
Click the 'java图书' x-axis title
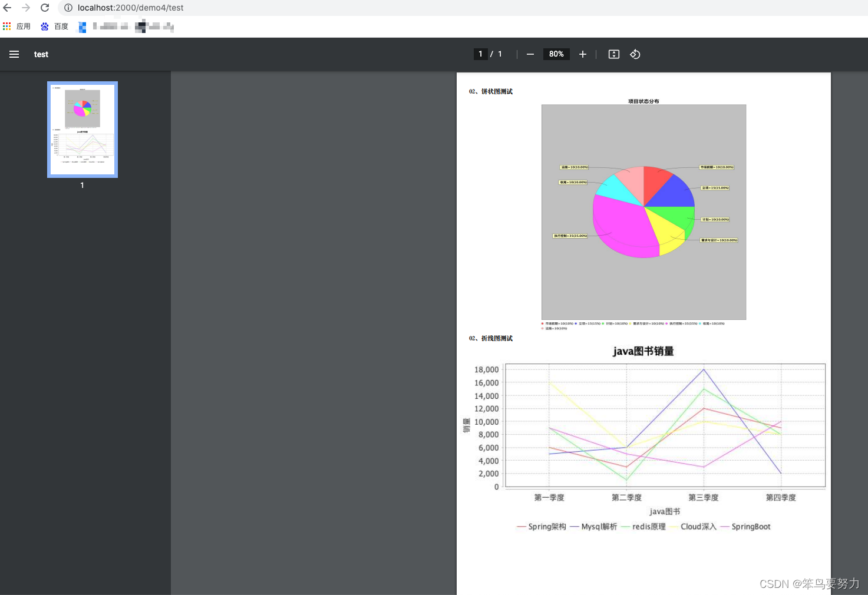pyautogui.click(x=665, y=511)
